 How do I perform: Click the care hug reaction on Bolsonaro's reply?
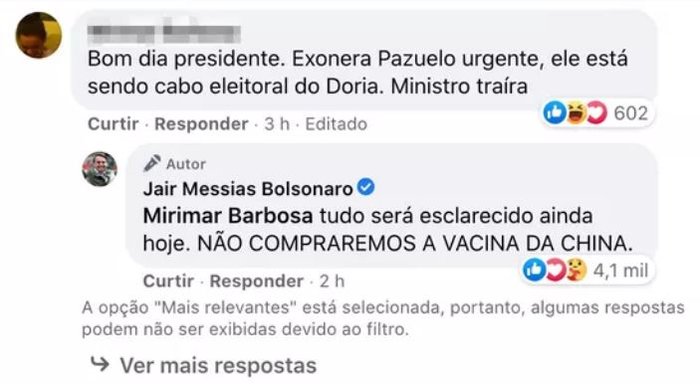(576, 270)
